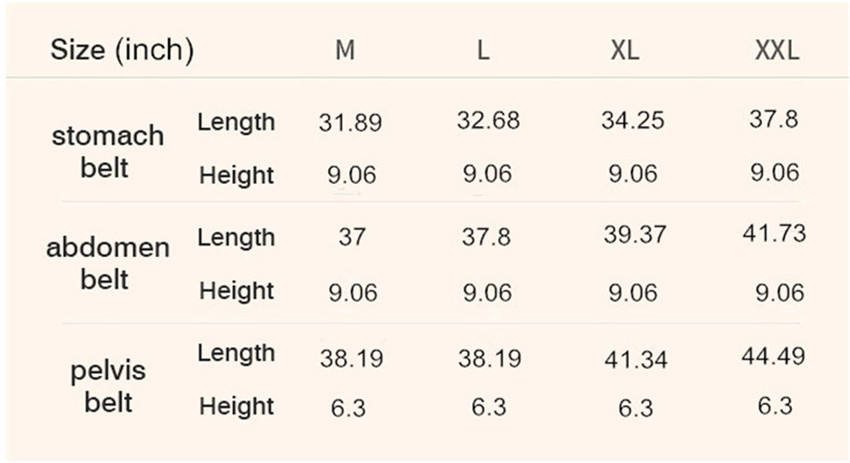This screenshot has width=850, height=463.
Task: Click the XL column header
Action: coord(625,50)
